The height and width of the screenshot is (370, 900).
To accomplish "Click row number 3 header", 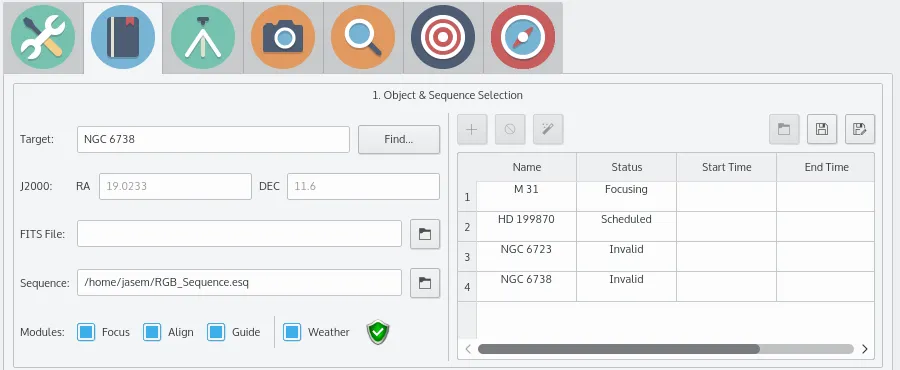I will coord(467,256).
